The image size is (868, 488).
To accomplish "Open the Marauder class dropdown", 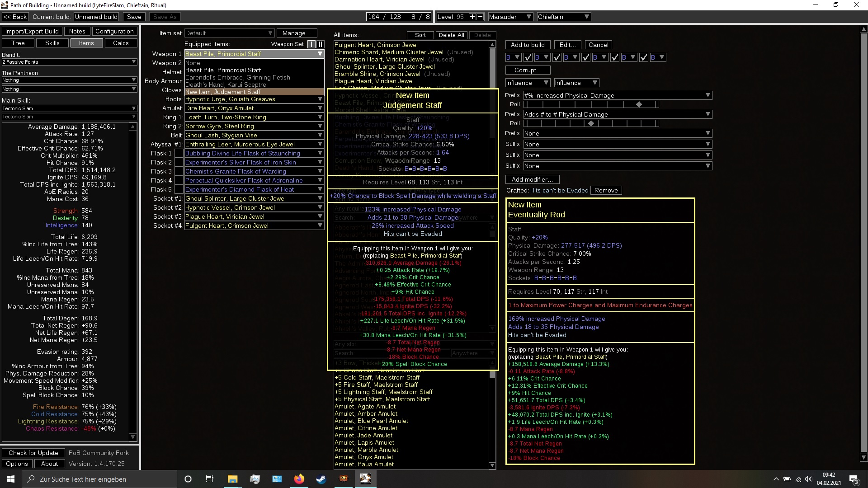I will (510, 17).
